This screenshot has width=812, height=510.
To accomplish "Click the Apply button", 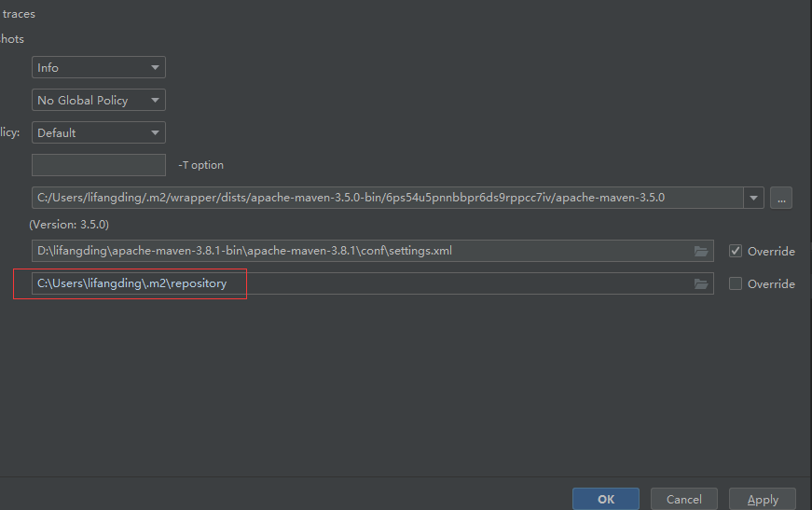I will click(x=763, y=499).
